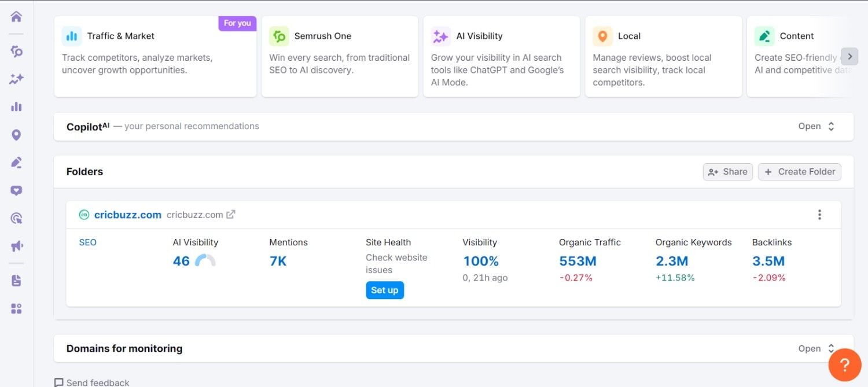
Task: Click the -0.27% traffic change
Action: click(576, 278)
